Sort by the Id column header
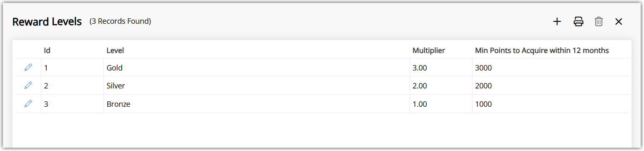This screenshot has width=644, height=151. [x=47, y=50]
